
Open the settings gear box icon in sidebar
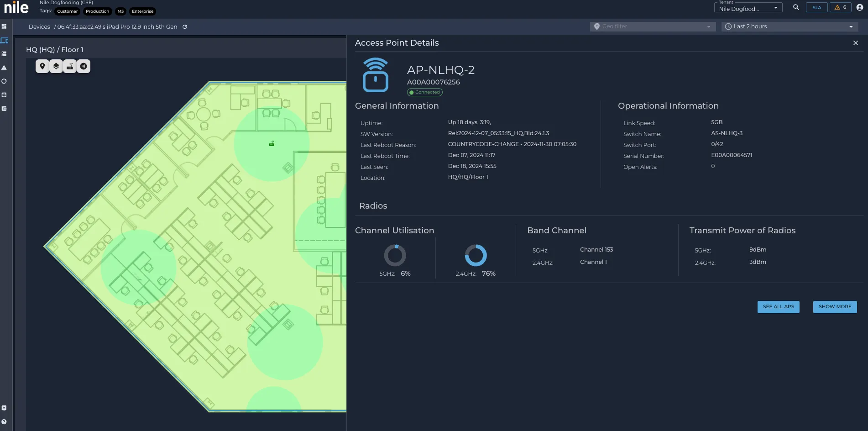(4, 95)
